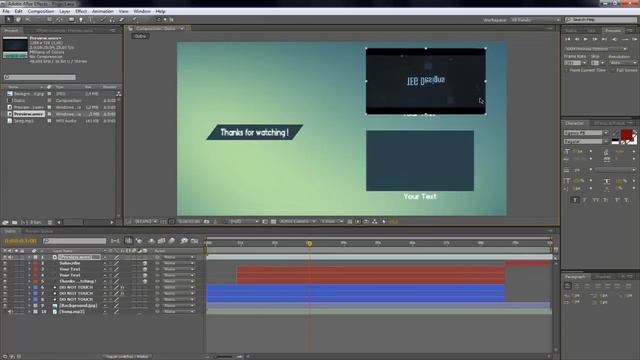Select the Brush tool
640x360 pixels.
103,19
